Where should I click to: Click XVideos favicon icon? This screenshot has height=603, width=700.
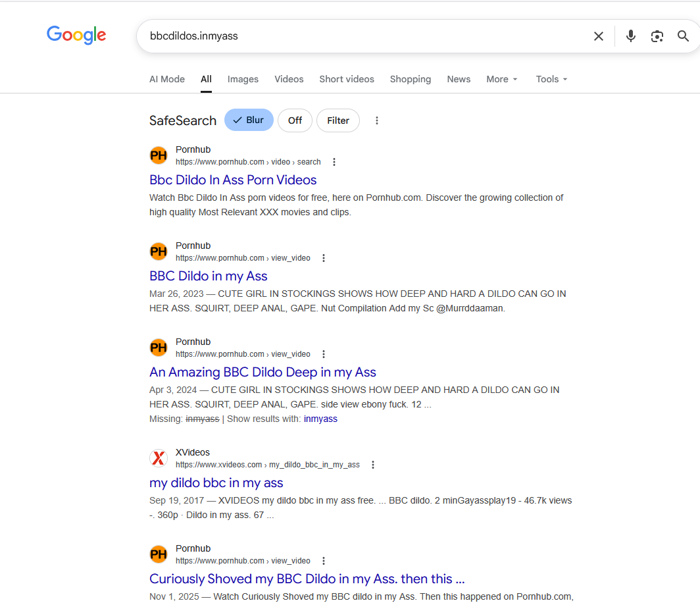point(159,458)
